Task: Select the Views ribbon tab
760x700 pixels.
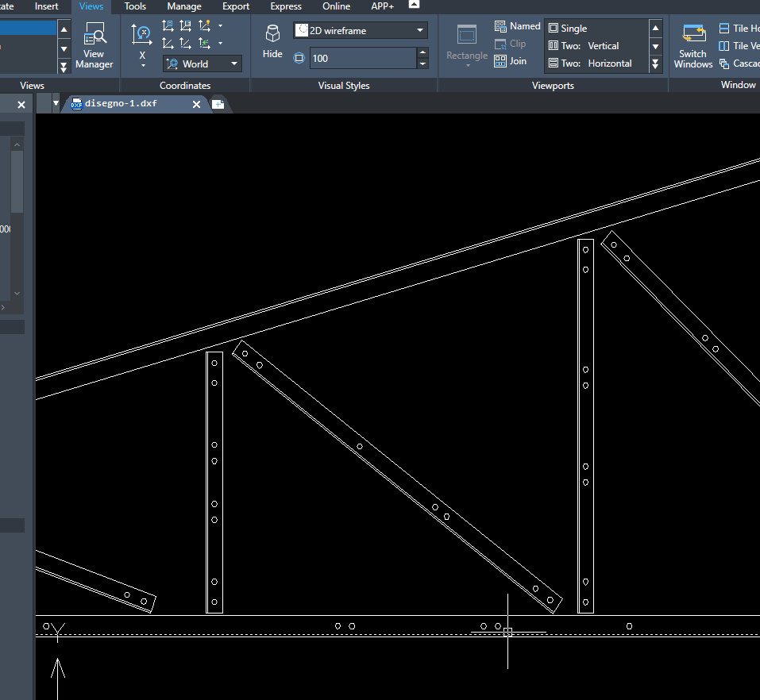Action: 91,6
